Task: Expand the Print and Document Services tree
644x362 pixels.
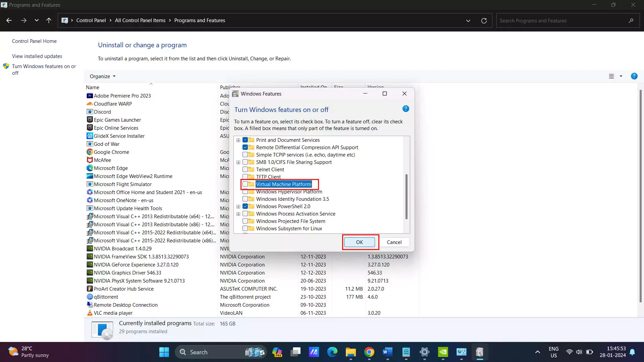Action: (x=238, y=140)
